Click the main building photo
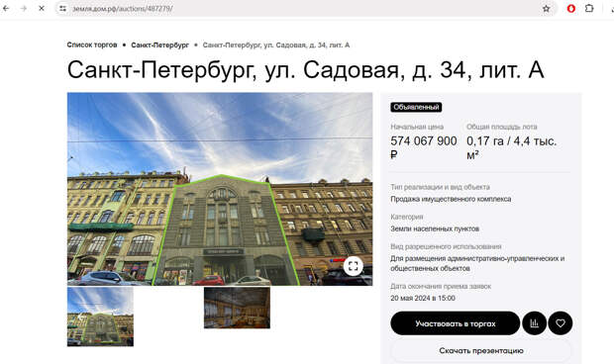Screen dimensions: 614x364 pos(220,189)
